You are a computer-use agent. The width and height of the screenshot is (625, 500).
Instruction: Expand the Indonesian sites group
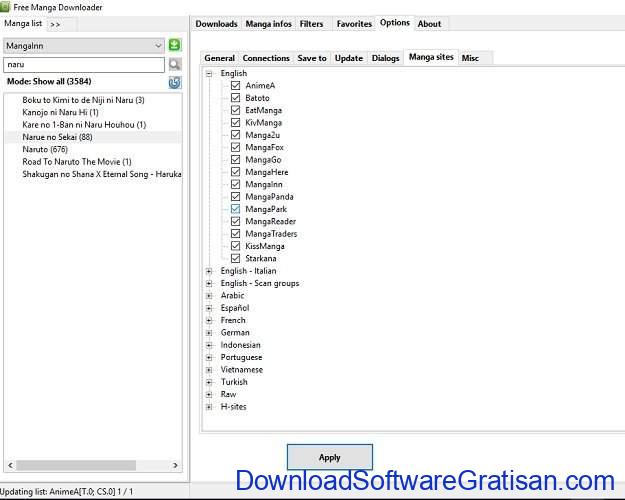(209, 345)
